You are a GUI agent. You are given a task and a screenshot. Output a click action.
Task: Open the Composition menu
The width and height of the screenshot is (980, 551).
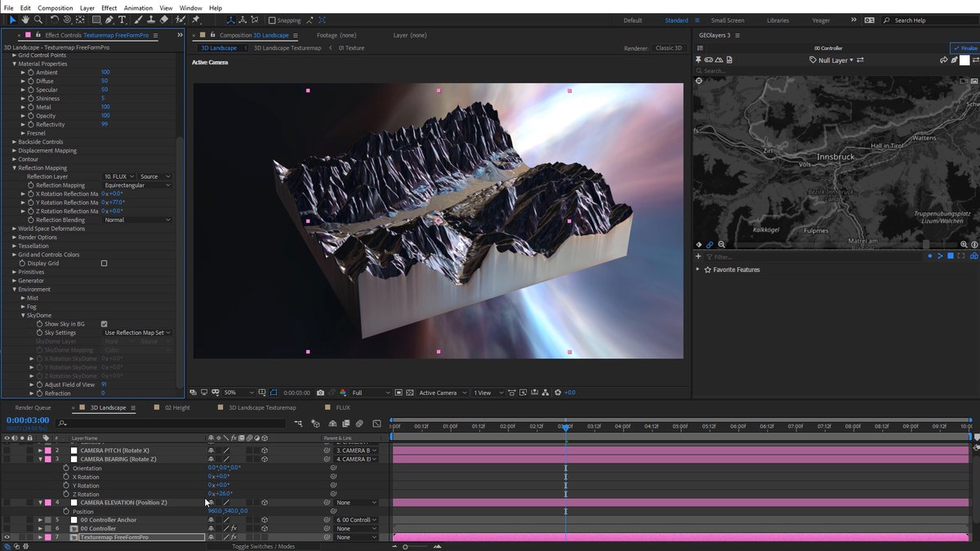click(55, 7)
